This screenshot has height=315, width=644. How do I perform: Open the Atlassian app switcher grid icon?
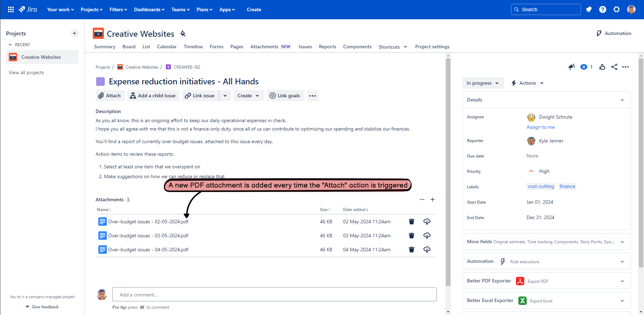point(10,9)
